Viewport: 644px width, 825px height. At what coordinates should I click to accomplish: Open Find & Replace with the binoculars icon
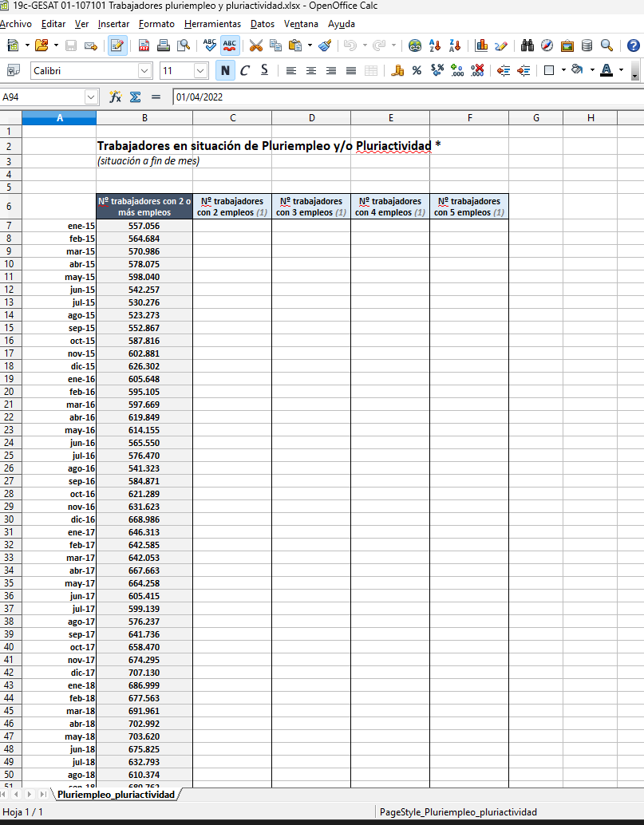pyautogui.click(x=527, y=46)
